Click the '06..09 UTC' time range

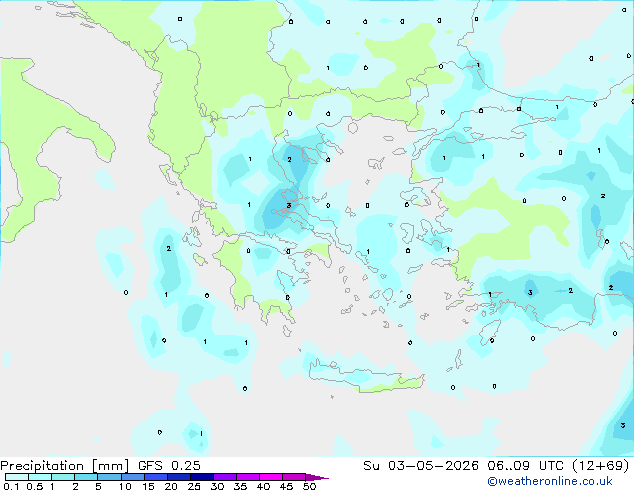(x=525, y=465)
